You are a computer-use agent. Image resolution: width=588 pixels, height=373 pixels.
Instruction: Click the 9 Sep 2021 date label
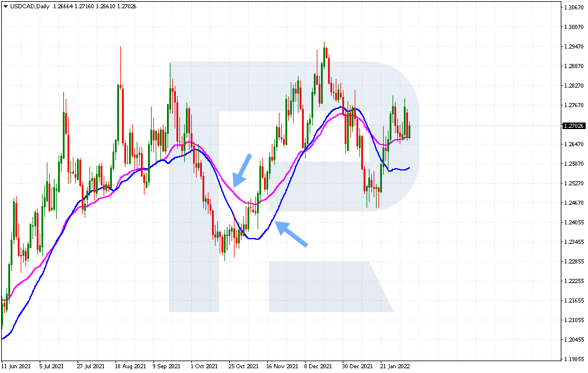coord(166,366)
